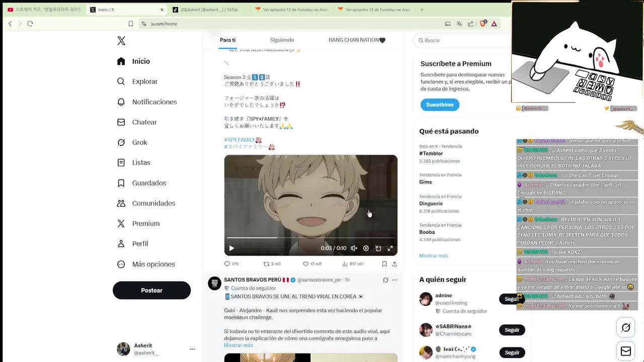Open first Fumetsu no Anata episode 13 tab
The height and width of the screenshot is (362, 644).
[292, 10]
